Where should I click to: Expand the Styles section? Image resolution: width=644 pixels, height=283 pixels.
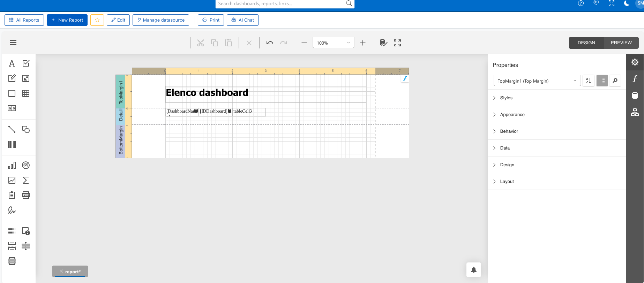557,98
